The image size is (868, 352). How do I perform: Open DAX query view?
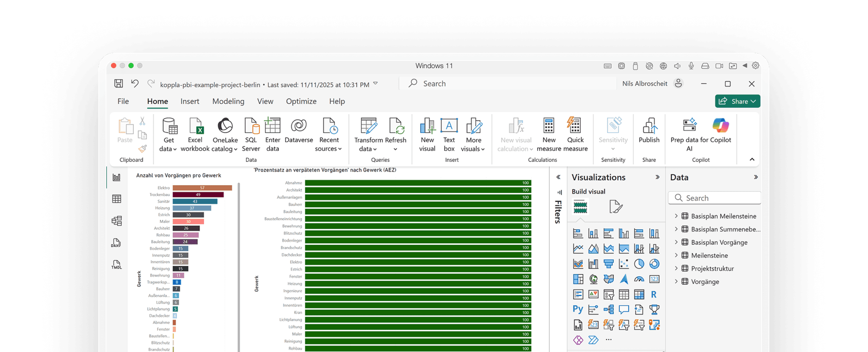coord(116,243)
